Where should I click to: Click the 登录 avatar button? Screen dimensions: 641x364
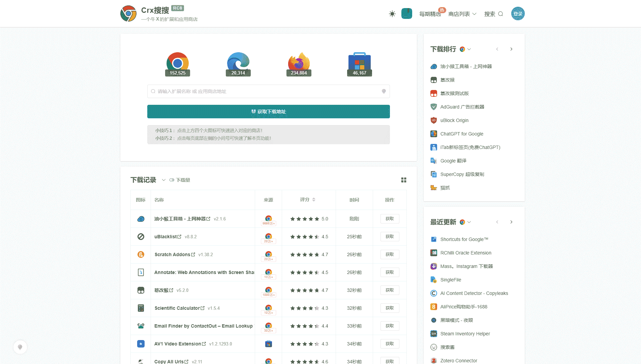point(518,13)
